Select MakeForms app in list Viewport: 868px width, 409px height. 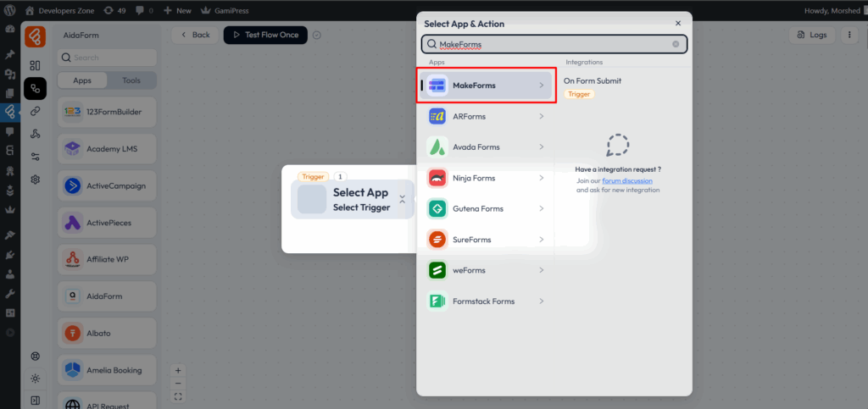point(486,86)
